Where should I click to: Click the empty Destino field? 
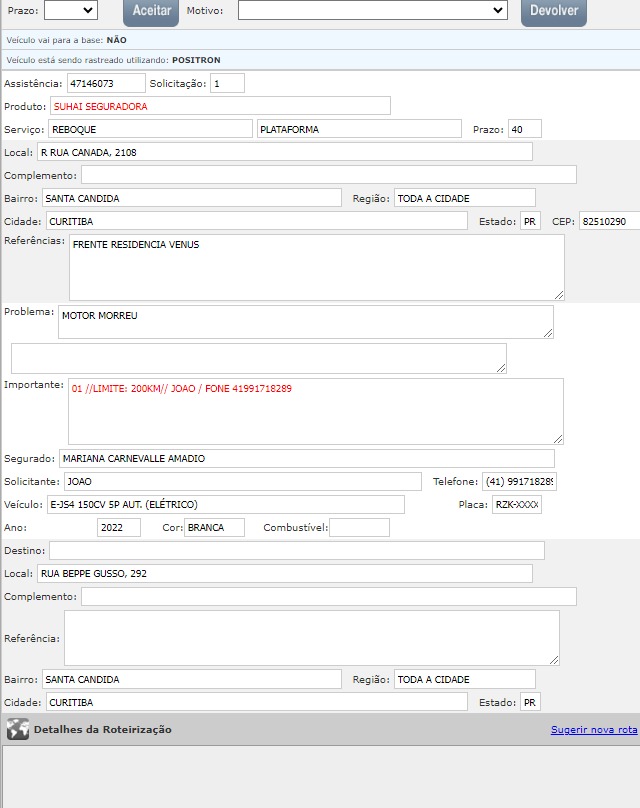[x=297, y=550]
